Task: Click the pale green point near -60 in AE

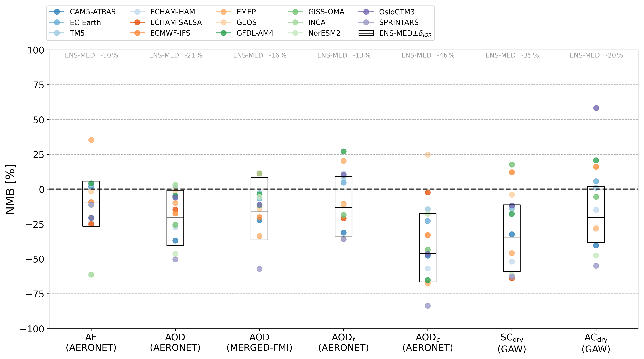Action: tap(91, 275)
